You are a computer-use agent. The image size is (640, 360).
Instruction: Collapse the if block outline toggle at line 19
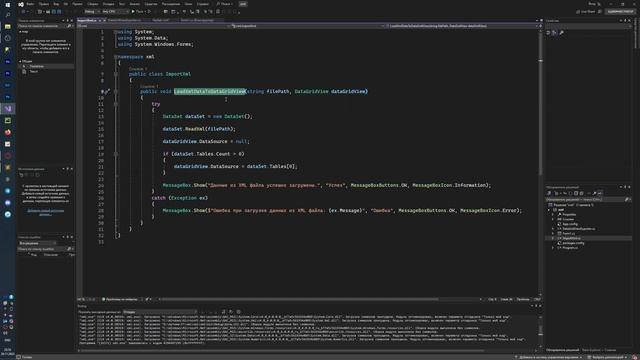click(116, 154)
